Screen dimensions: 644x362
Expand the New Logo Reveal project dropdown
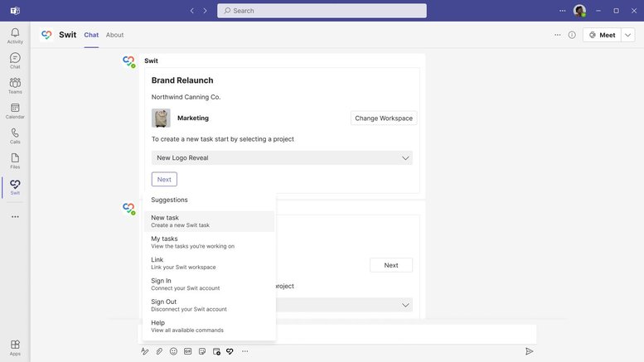(x=282, y=157)
